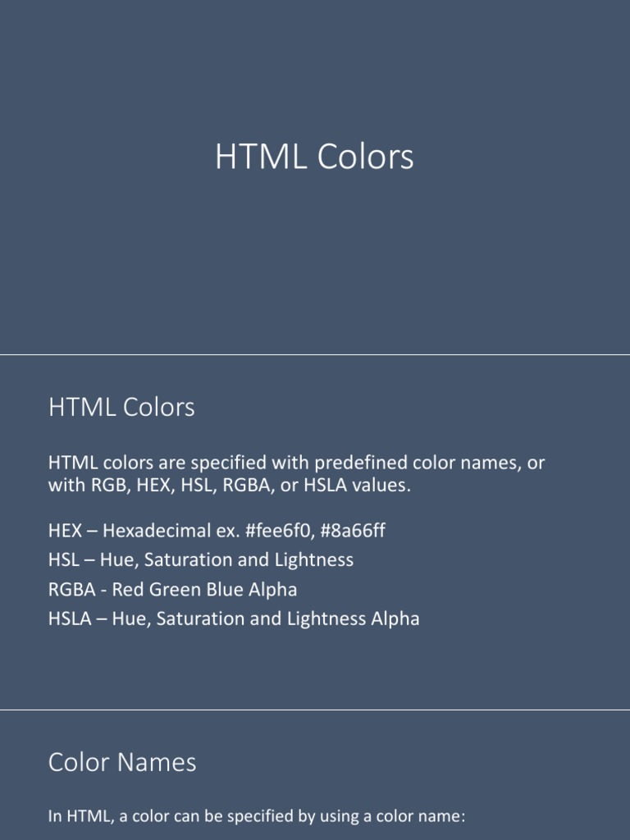Screen dimensions: 630x840
Task: Click the word "Hexadecimal"
Action: pyautogui.click(x=156, y=531)
